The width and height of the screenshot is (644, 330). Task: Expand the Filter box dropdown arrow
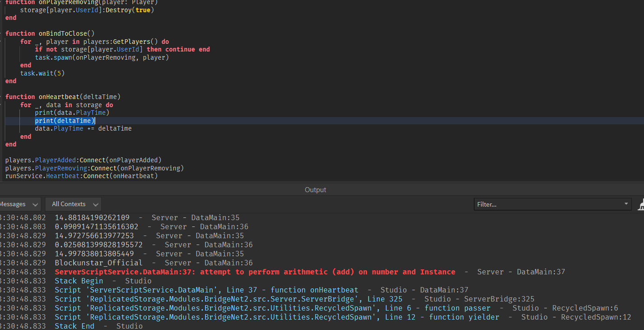626,204
